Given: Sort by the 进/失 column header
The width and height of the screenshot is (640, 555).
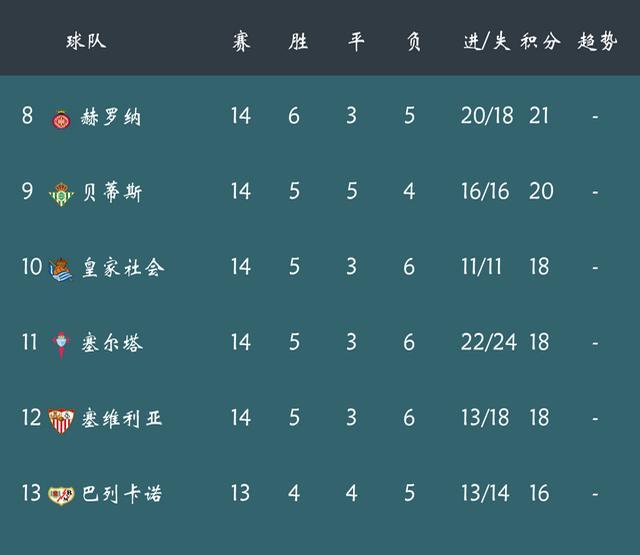Looking at the screenshot, I should 487,42.
